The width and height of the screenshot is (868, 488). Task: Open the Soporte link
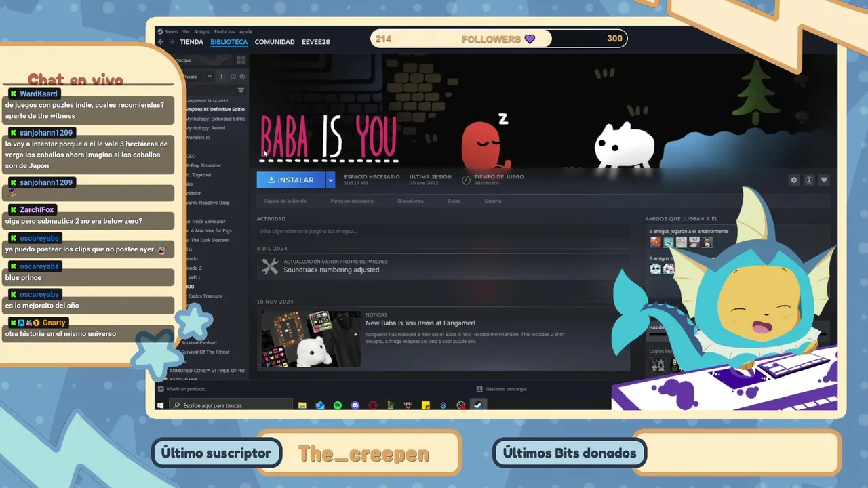(x=493, y=201)
